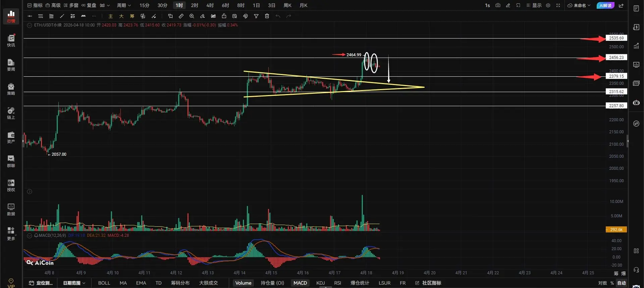
Task: Collapse the MACD panel legend chevron
Action: [30, 235]
